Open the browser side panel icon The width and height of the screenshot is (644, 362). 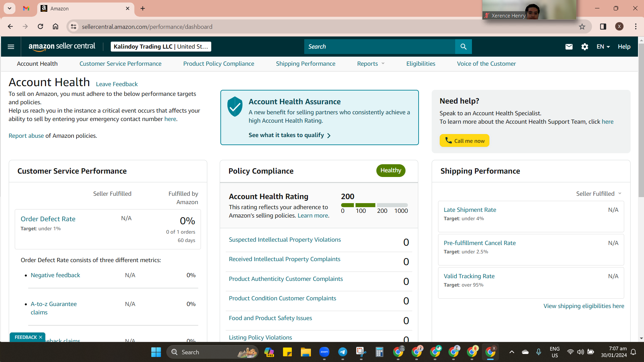[603, 27]
